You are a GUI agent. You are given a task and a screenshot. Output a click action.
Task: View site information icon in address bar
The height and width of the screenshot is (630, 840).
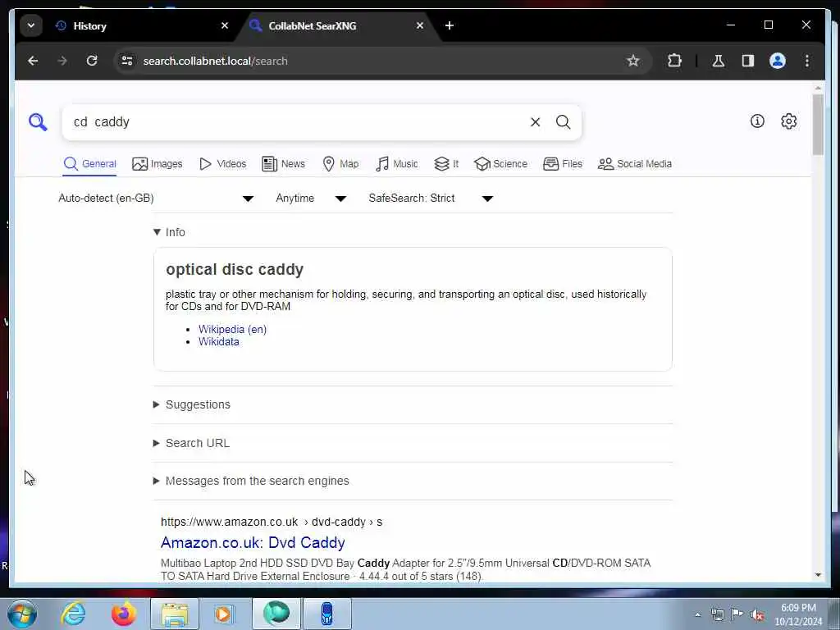click(127, 61)
